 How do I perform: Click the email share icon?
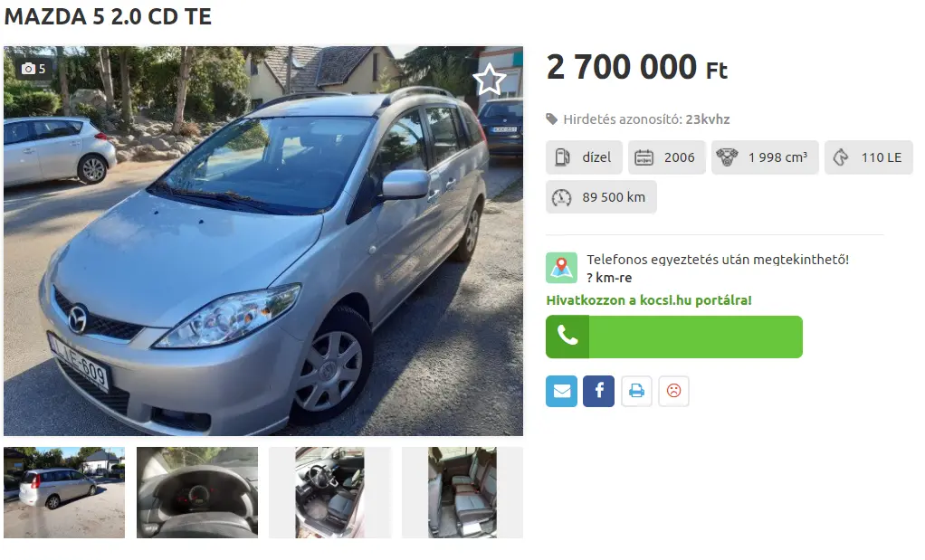point(561,391)
